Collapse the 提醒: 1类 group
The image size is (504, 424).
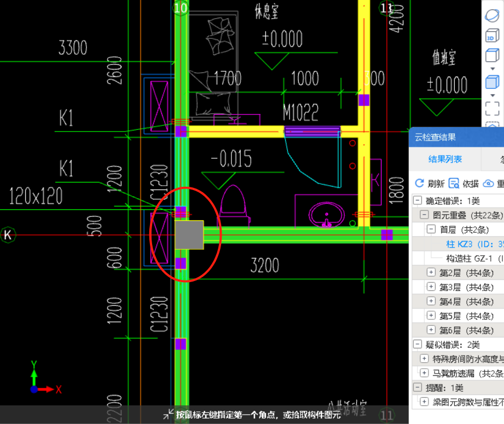point(417,387)
